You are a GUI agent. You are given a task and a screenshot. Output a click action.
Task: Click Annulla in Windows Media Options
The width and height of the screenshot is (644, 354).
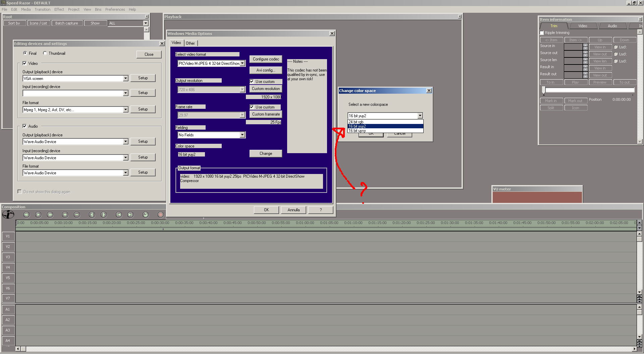click(x=293, y=210)
